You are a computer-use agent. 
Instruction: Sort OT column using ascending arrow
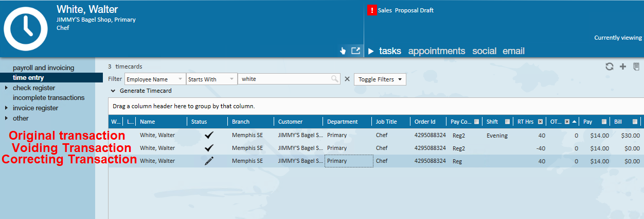point(574,122)
